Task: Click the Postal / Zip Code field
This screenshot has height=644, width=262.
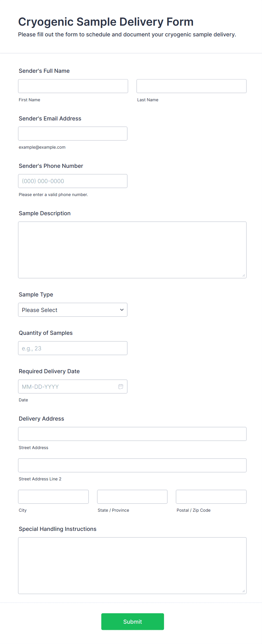Action: pyautogui.click(x=211, y=496)
